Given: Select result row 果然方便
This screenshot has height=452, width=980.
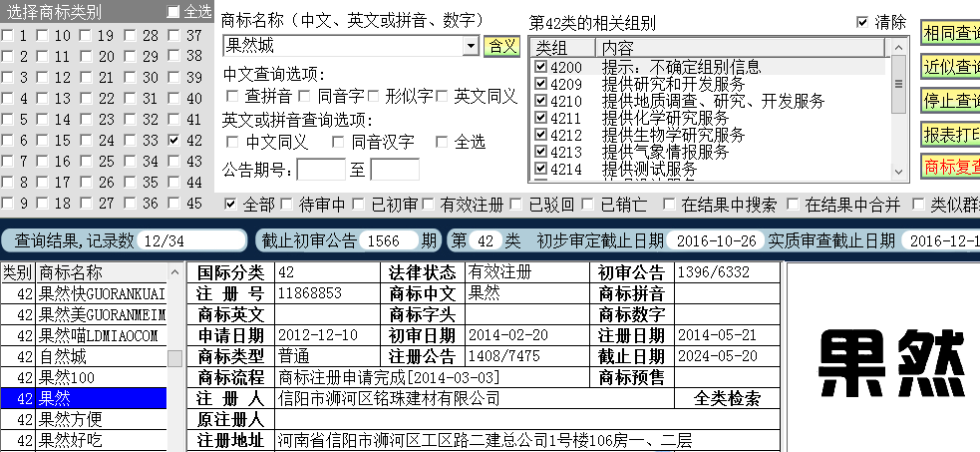Looking at the screenshot, I should [84, 419].
